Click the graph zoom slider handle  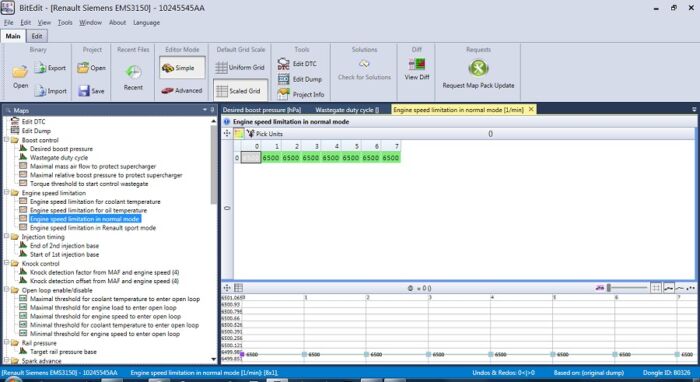pyautogui.click(x=608, y=288)
